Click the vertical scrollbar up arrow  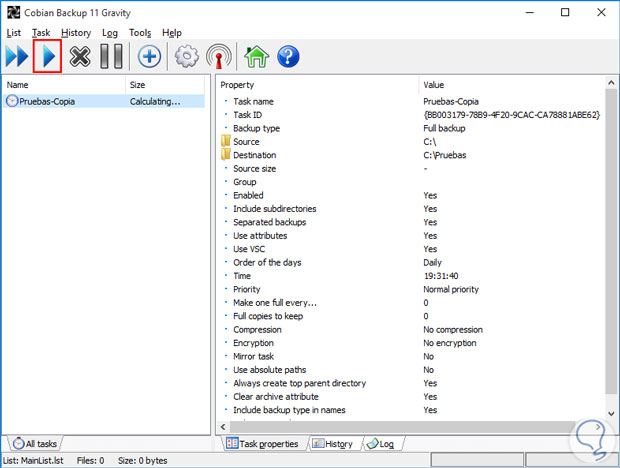611,83
